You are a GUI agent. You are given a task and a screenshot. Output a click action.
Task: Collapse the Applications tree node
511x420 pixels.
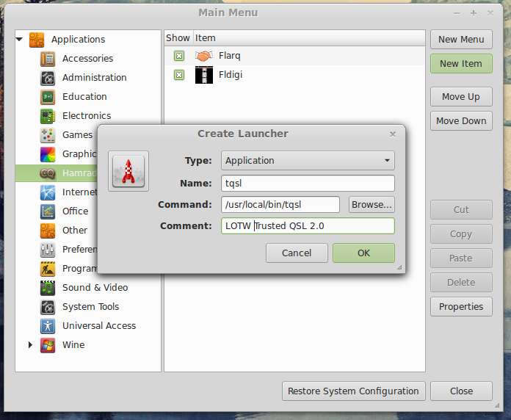point(20,40)
